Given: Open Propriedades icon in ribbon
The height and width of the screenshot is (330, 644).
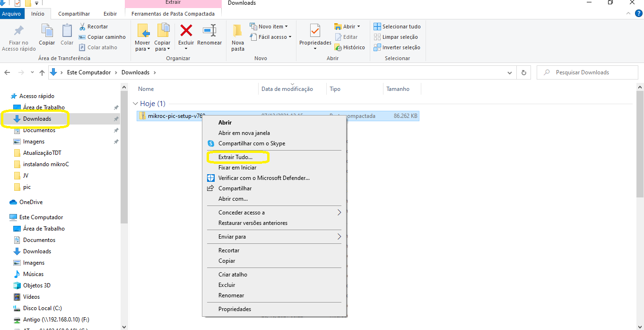Looking at the screenshot, I should [x=315, y=31].
